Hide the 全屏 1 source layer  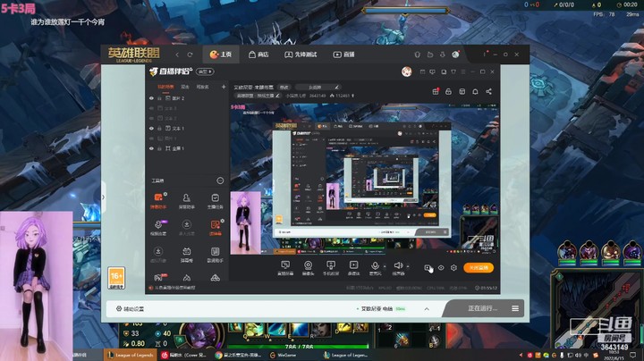tap(151, 148)
